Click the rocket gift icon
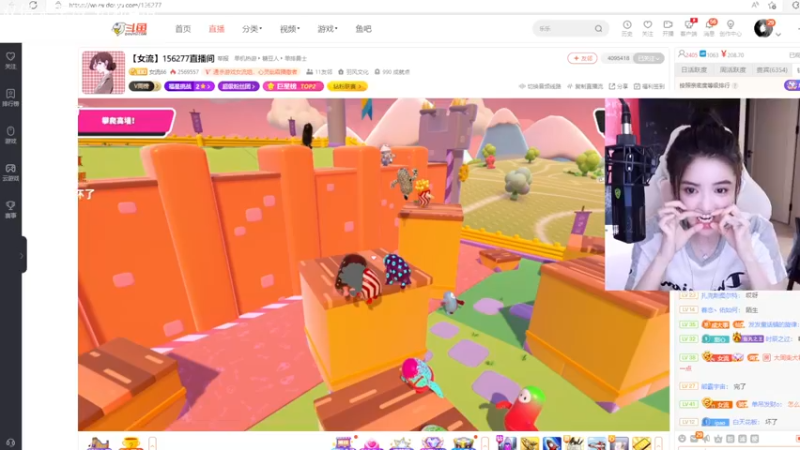The width and height of the screenshot is (800, 450). tap(552, 443)
